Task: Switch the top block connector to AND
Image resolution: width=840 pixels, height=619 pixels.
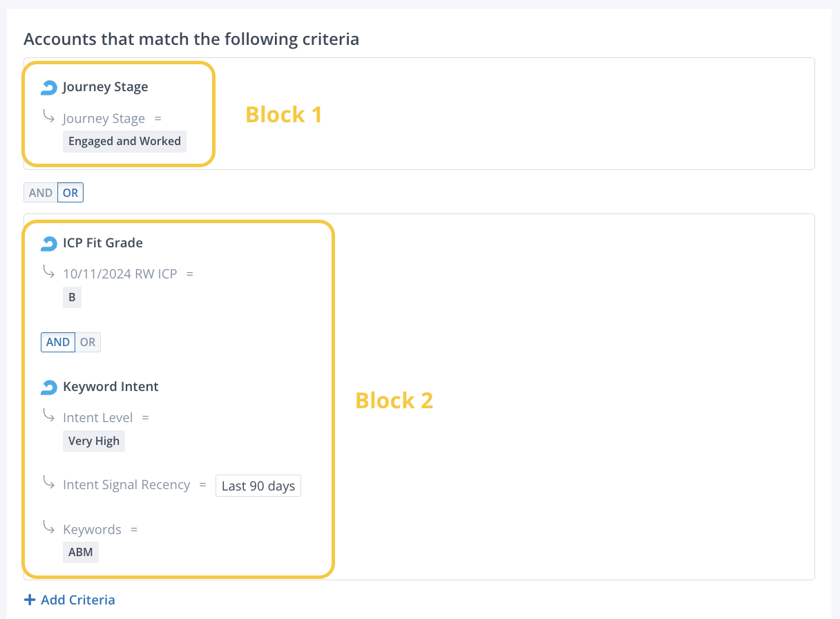Action: click(41, 193)
